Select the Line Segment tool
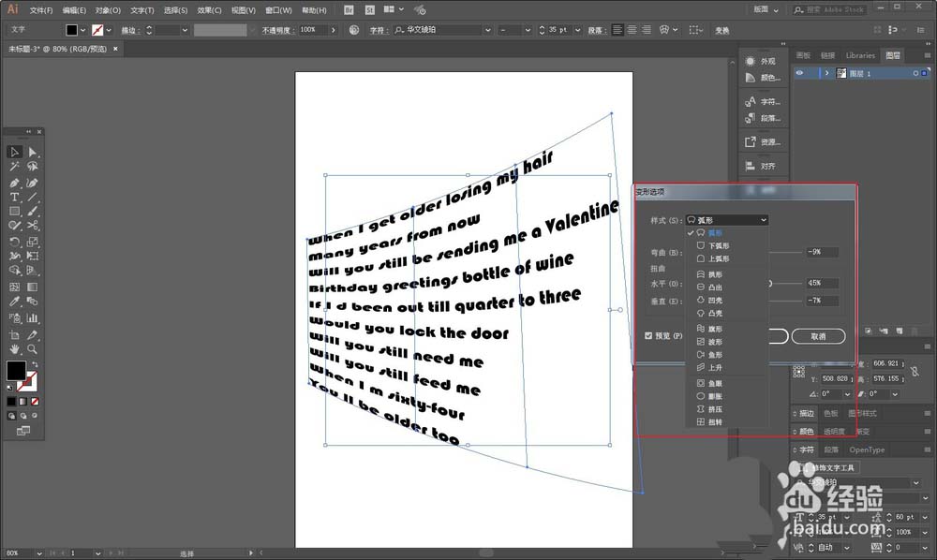This screenshot has width=937, height=560. 32,197
